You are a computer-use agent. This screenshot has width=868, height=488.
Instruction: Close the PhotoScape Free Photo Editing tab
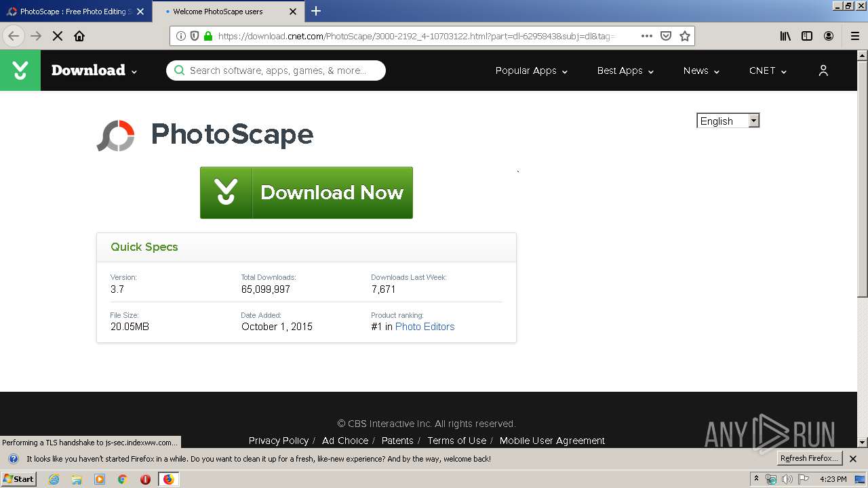140,12
